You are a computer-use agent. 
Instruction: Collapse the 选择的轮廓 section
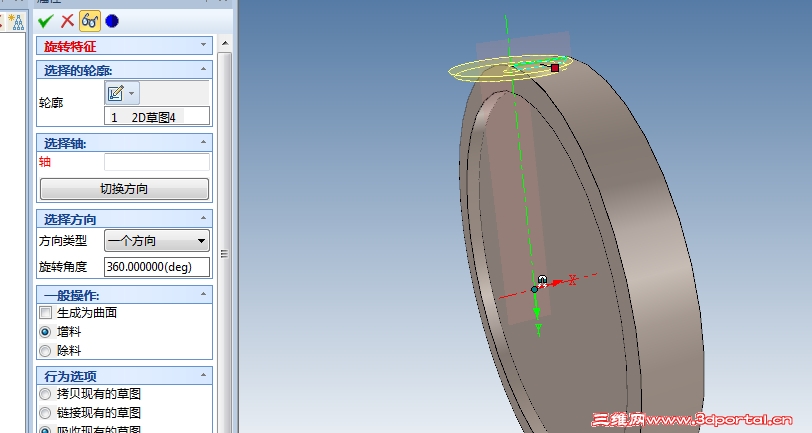(204, 69)
